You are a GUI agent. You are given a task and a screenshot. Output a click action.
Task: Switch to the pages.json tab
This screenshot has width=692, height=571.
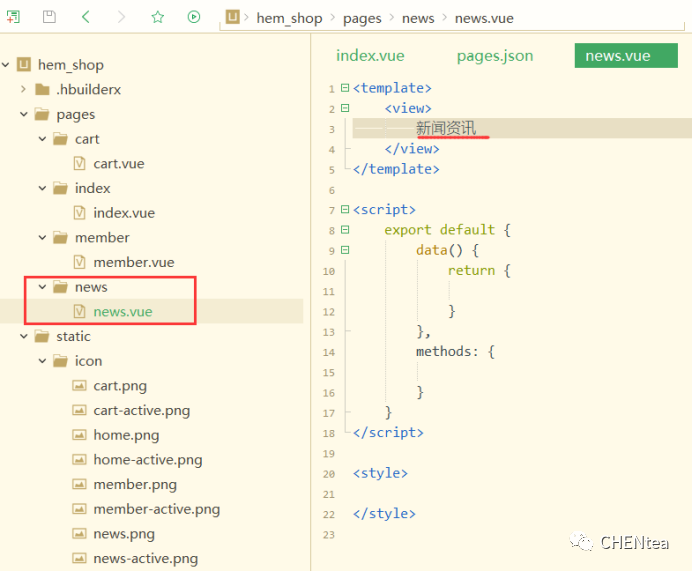[x=495, y=56]
